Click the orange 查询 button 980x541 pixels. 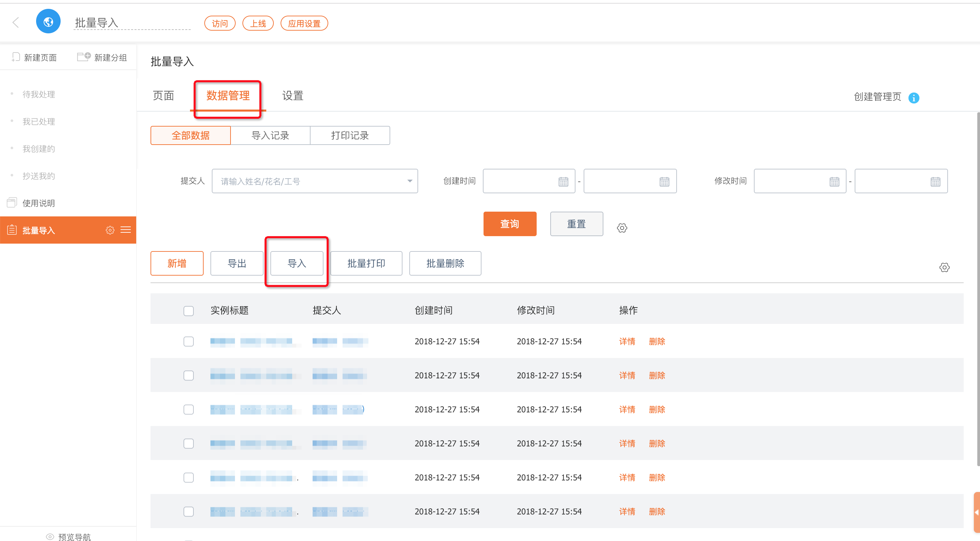pos(509,224)
